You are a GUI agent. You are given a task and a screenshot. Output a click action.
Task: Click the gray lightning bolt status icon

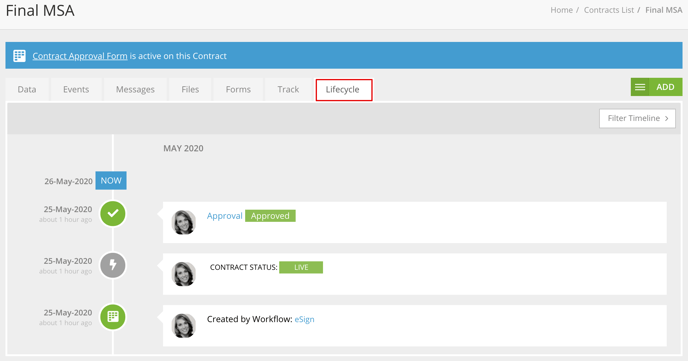click(113, 265)
